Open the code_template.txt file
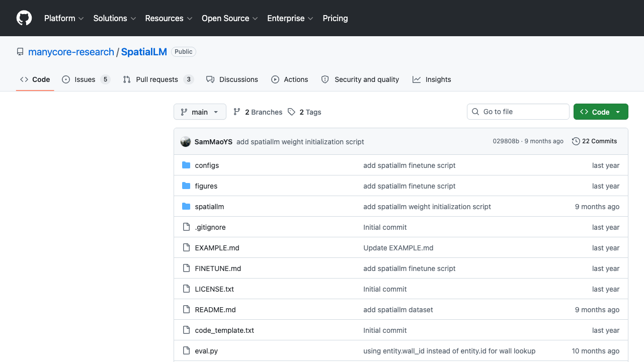The image size is (644, 362). pos(224,330)
